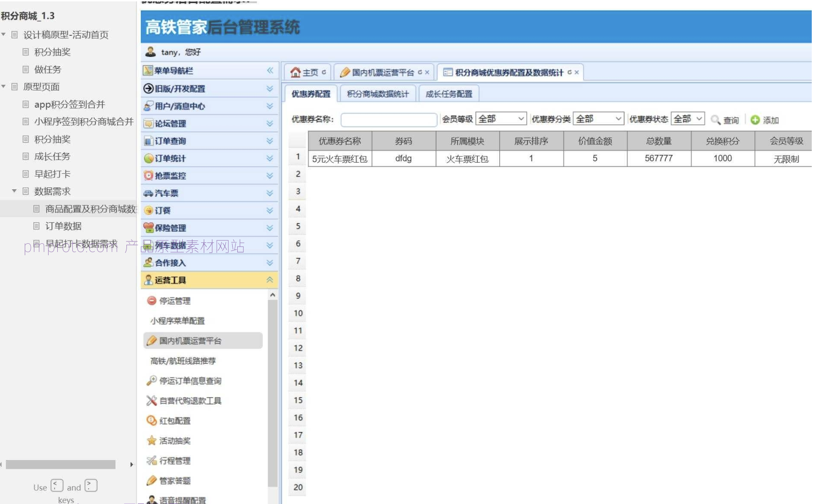Switch to the 积分商城数据统计 tab
The width and height of the screenshot is (831, 504).
pyautogui.click(x=378, y=93)
